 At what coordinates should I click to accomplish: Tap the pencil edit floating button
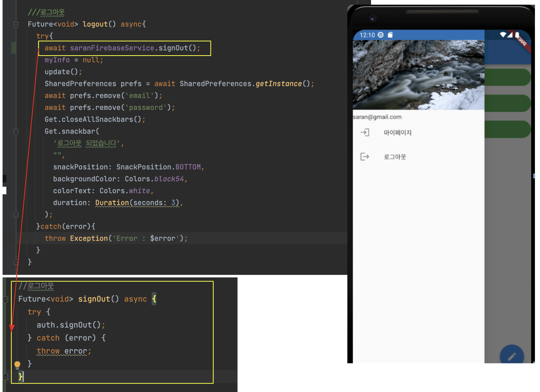pos(512,356)
